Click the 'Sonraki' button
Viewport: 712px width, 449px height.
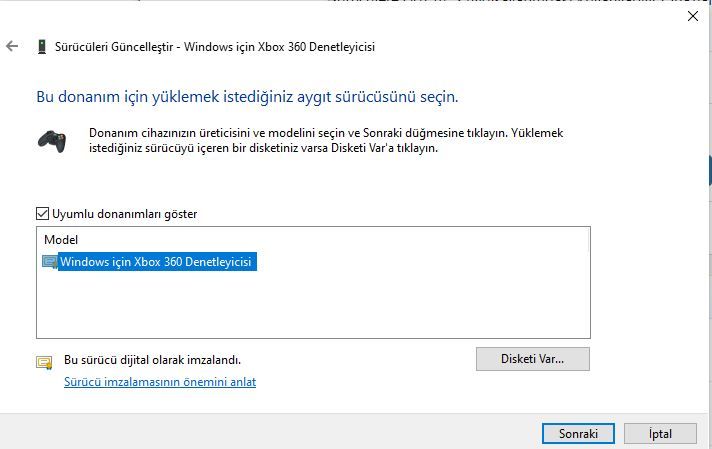pos(578,434)
